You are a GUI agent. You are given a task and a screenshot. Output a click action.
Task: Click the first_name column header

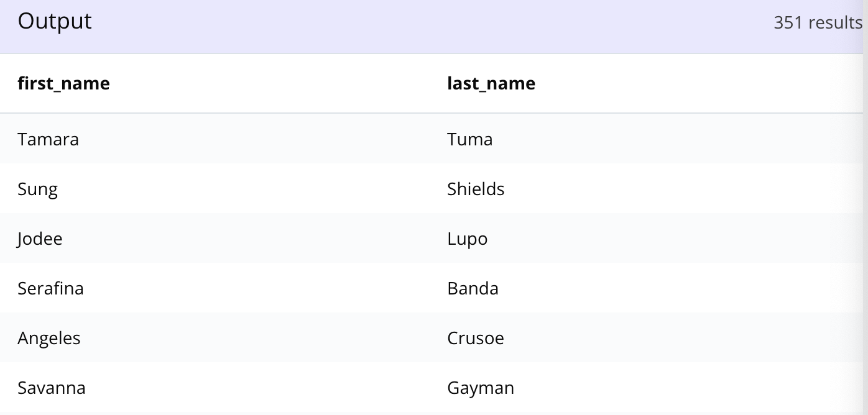click(63, 83)
